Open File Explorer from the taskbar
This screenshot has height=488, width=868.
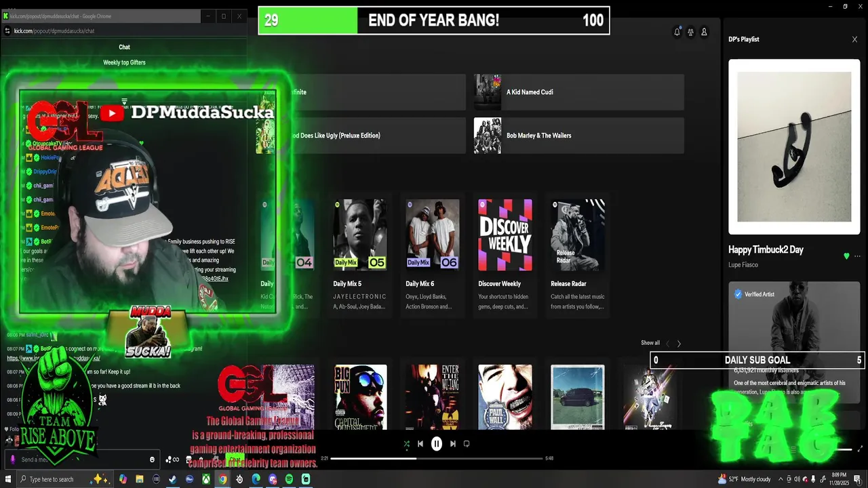coord(140,479)
